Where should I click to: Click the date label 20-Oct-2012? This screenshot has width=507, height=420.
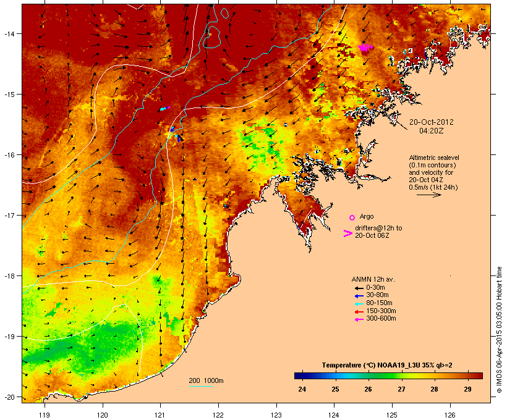tap(432, 122)
